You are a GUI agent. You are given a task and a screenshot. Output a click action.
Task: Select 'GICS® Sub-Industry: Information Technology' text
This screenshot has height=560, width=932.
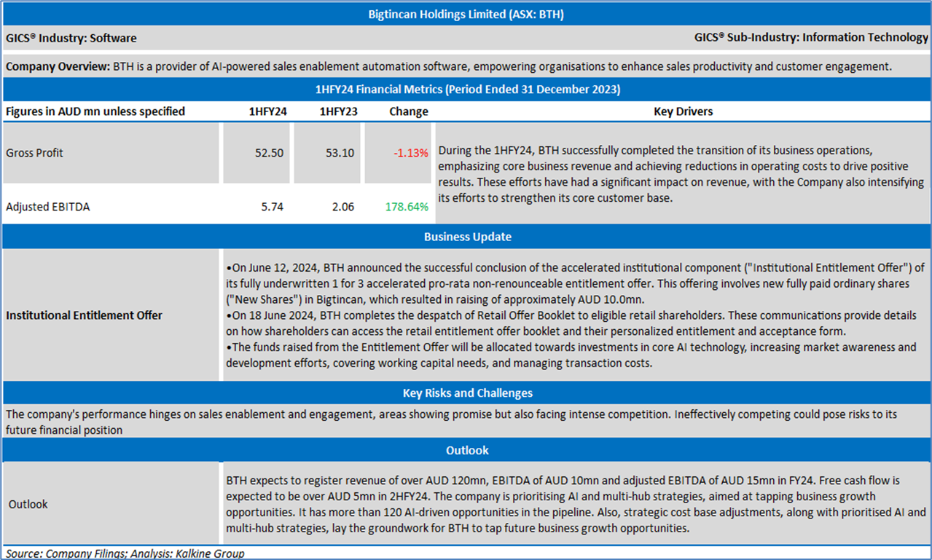pyautogui.click(x=811, y=37)
